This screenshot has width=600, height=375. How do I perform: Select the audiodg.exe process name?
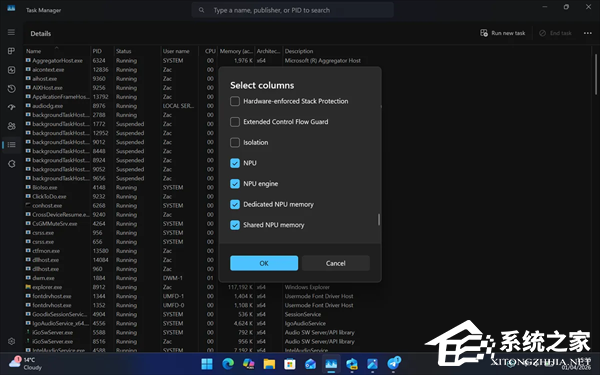47,106
